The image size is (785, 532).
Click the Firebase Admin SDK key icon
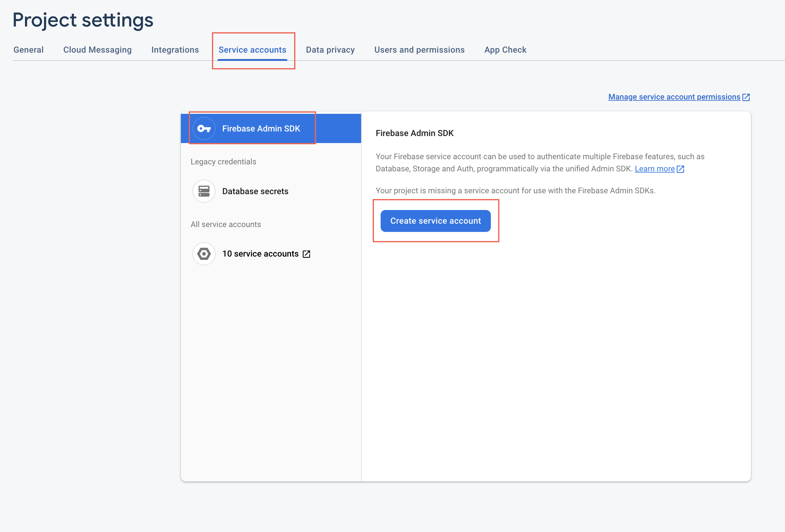pyautogui.click(x=204, y=128)
